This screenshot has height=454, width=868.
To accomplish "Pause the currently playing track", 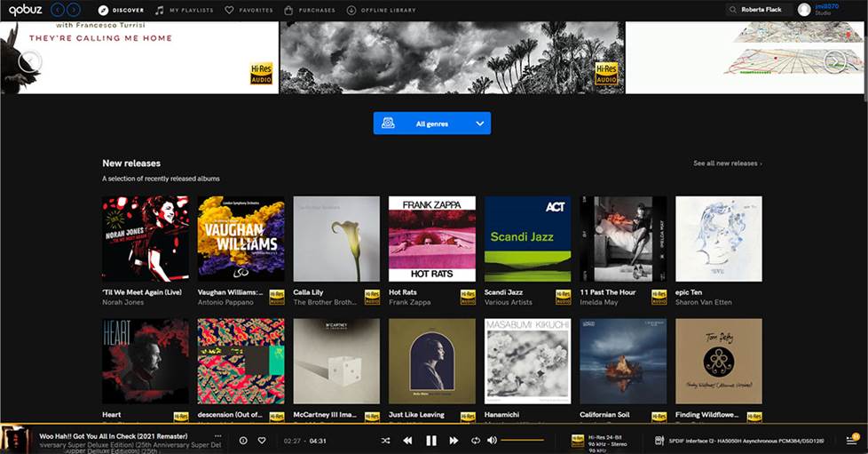I will pos(431,440).
